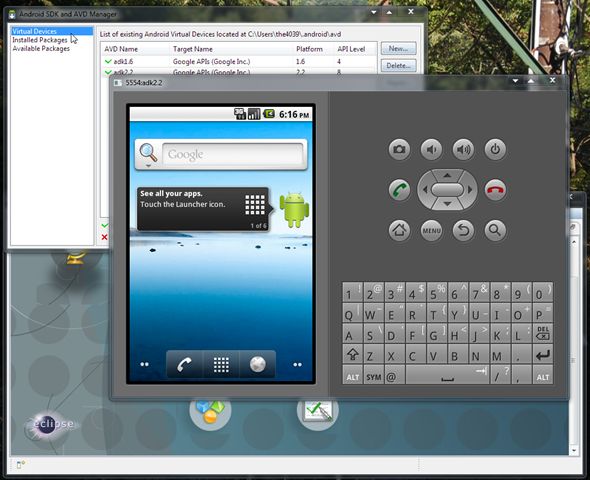Lower volume with emulator volume down button
This screenshot has height=480, width=590.
pos(431,149)
